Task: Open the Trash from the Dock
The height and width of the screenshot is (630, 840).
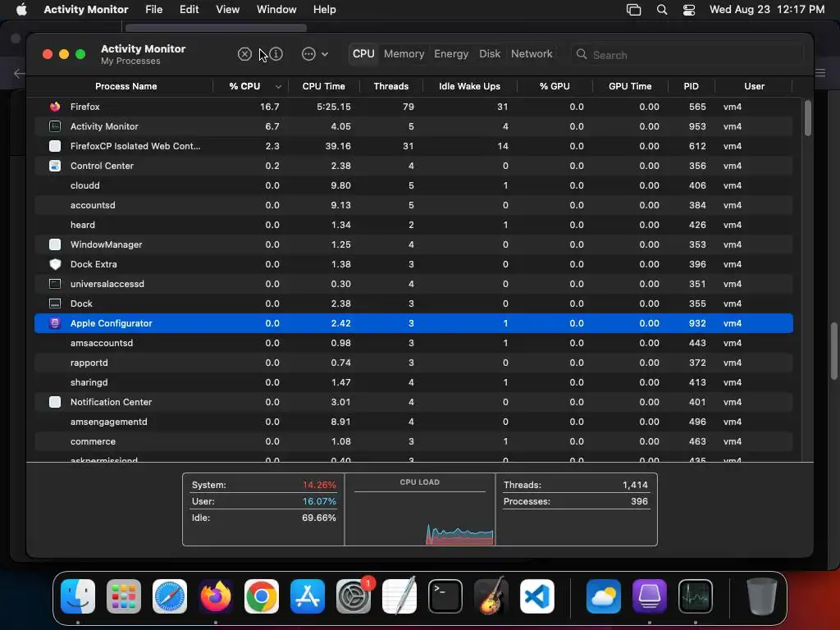Action: (x=761, y=596)
